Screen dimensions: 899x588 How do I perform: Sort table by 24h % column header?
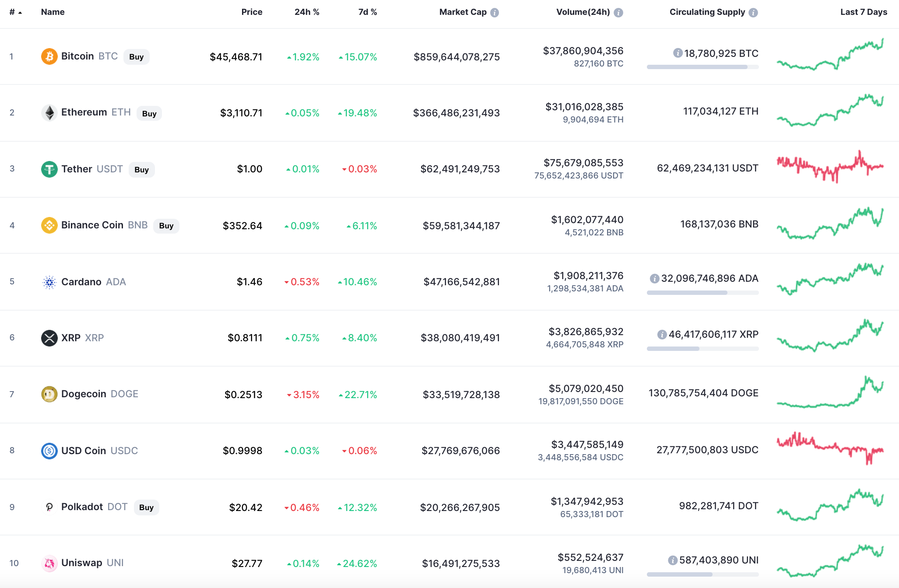click(x=306, y=12)
